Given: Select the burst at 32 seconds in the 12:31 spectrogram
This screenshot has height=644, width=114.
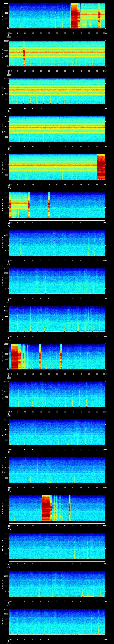Looking at the screenshot, I should pos(61,357).
